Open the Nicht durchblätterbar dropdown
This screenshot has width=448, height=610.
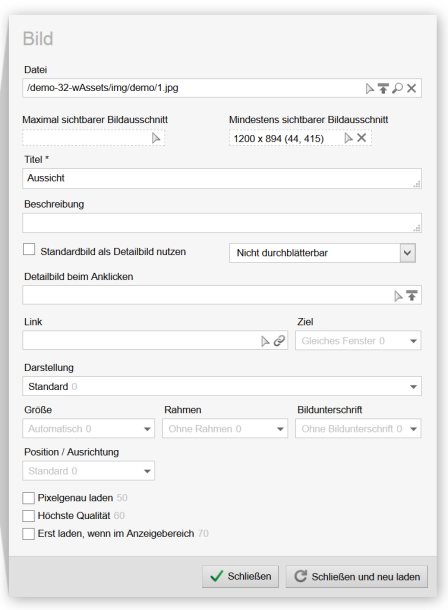point(322,253)
